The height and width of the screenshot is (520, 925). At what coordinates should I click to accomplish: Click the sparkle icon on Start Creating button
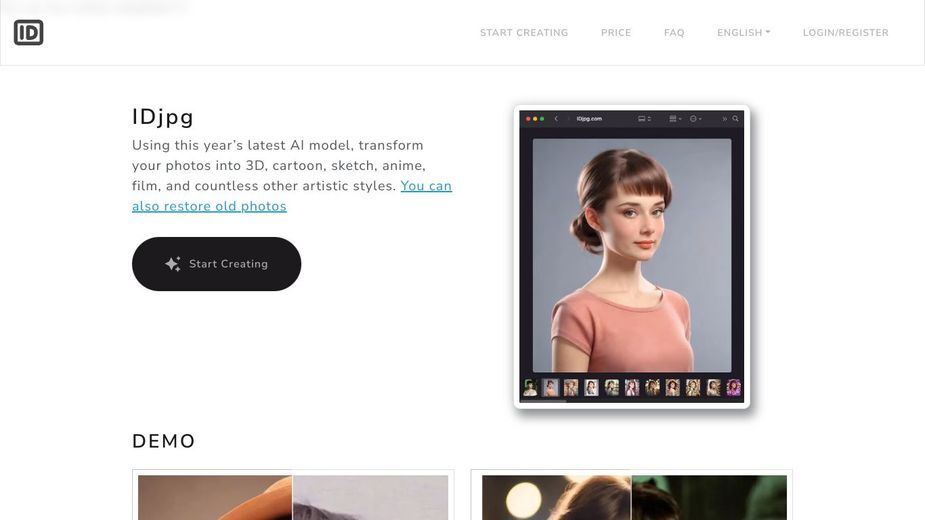[x=173, y=264]
